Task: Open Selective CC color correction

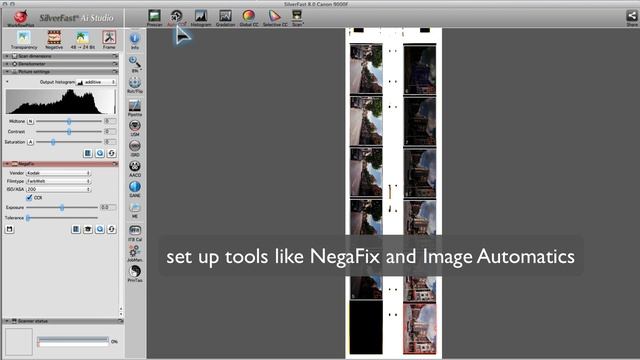Action: (275, 18)
